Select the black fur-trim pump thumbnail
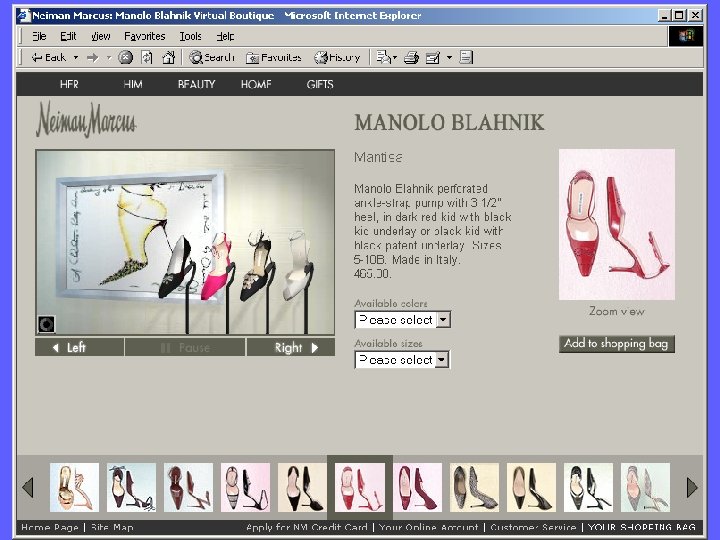720x540 pixels. [x=302, y=487]
